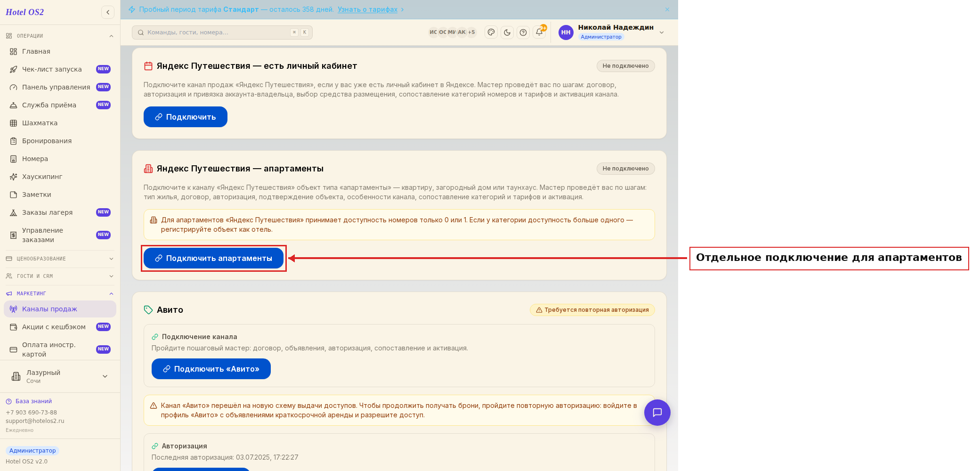Open the theme palette icon in header
The height and width of the screenshot is (471, 980).
[491, 32]
